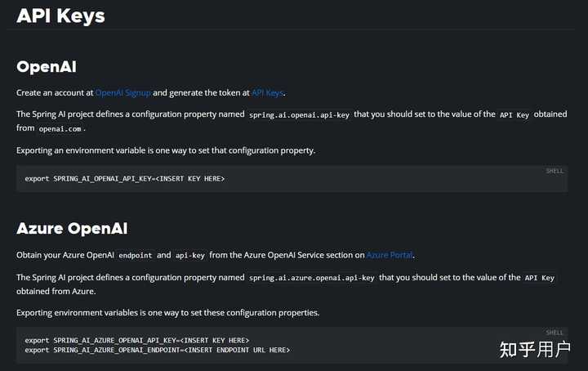
Task: Click the OpenAI section heading
Action: pyautogui.click(x=47, y=66)
